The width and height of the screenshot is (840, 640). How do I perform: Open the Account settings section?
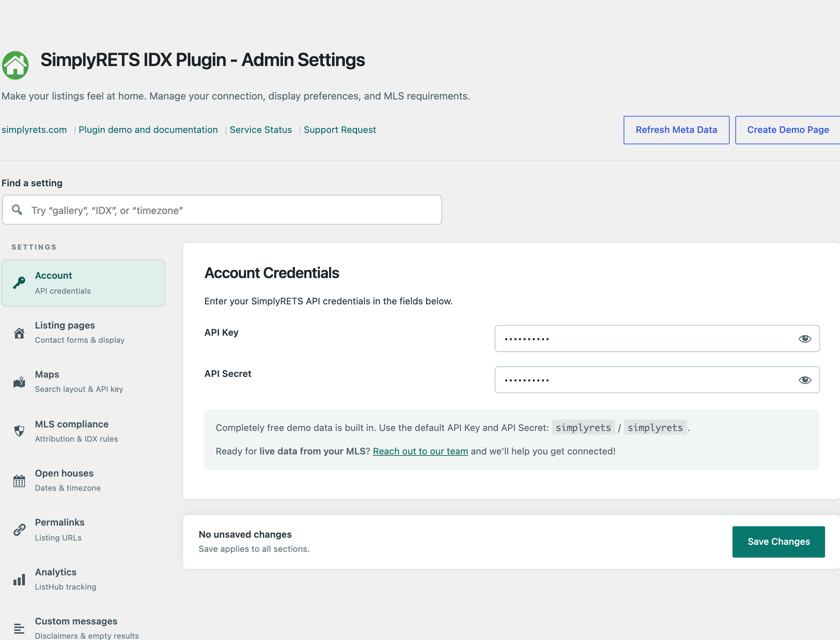[83, 283]
